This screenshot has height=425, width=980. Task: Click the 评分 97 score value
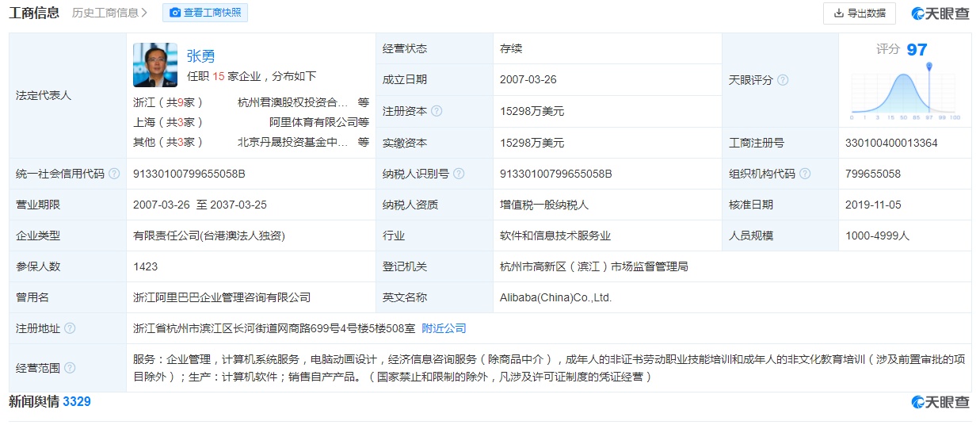click(917, 49)
